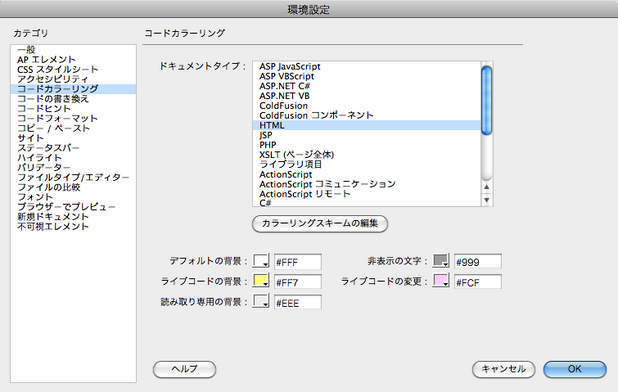Click scrollbar up arrow in document list
This screenshot has height=392, width=618.
point(487,187)
